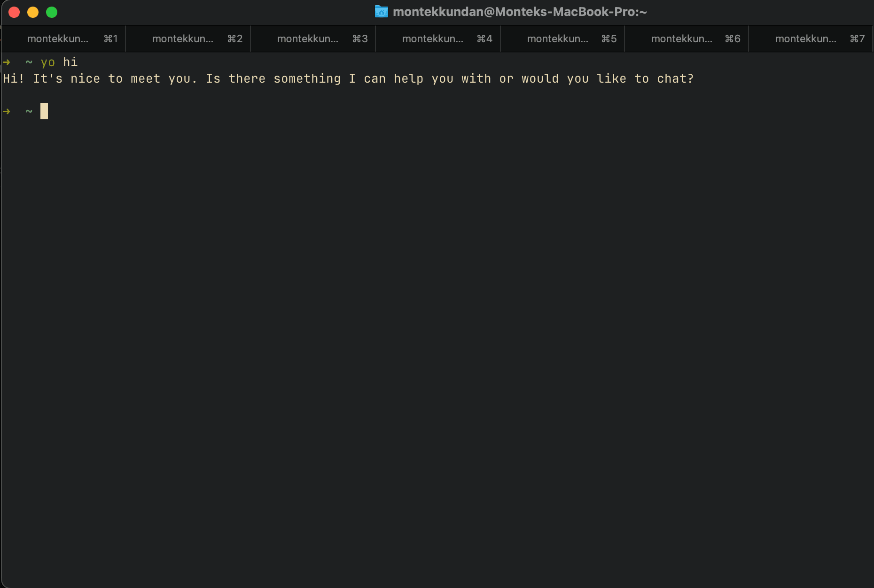
Task: Place focus on the block cursor
Action: point(44,111)
